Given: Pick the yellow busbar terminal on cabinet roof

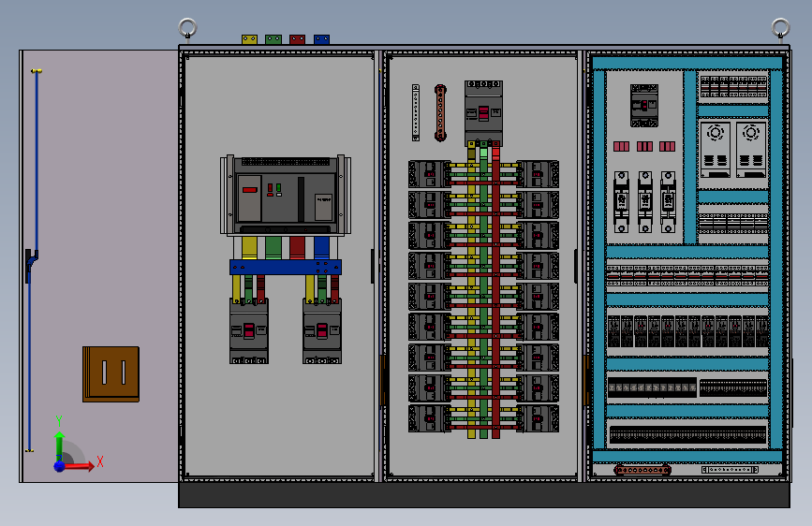Looking at the screenshot, I should pos(249,39).
